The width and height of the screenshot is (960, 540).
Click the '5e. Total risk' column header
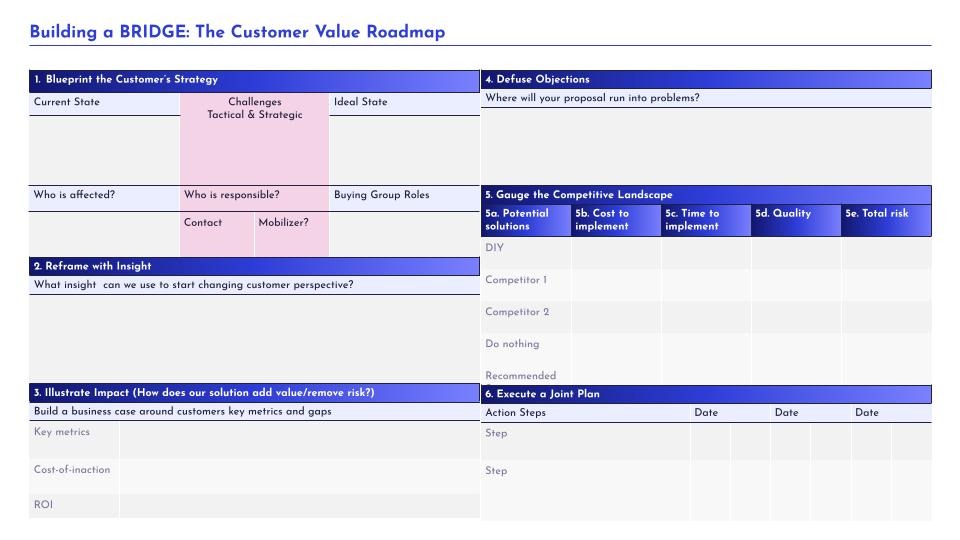[887, 220]
